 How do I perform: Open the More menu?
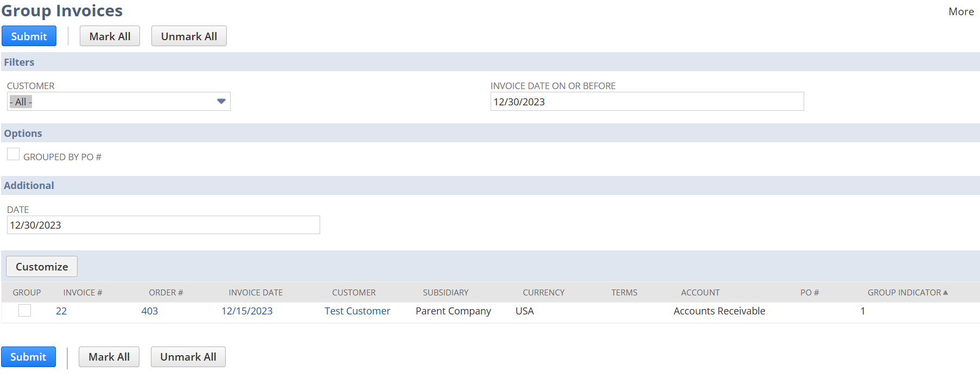tap(960, 11)
